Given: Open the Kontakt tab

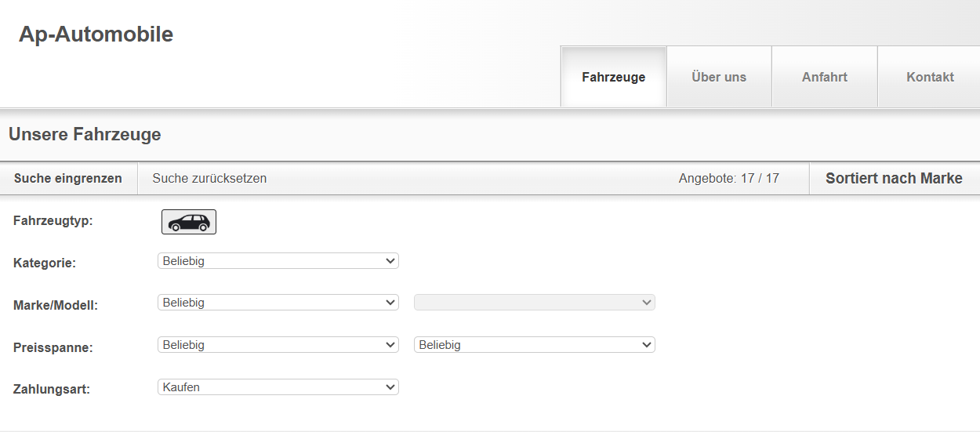Looking at the screenshot, I should [x=930, y=77].
